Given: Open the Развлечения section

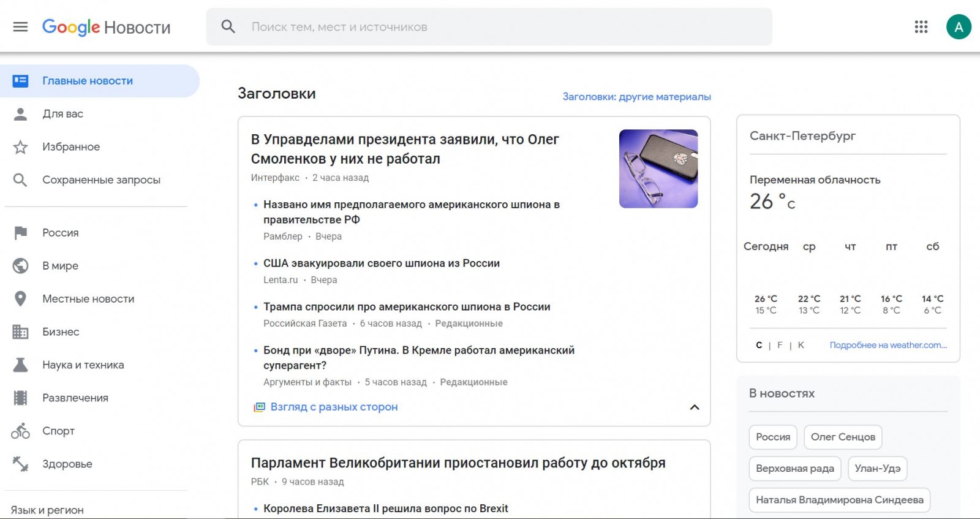Looking at the screenshot, I should [x=75, y=398].
